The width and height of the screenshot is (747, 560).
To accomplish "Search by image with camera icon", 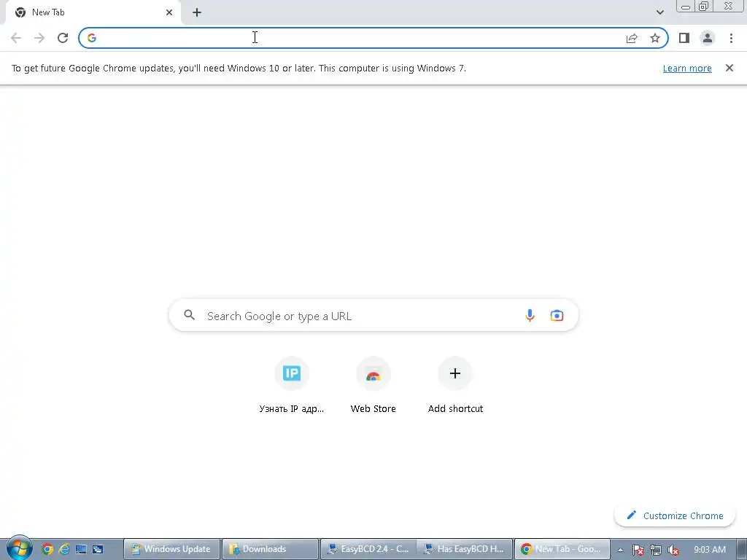I will (x=557, y=315).
